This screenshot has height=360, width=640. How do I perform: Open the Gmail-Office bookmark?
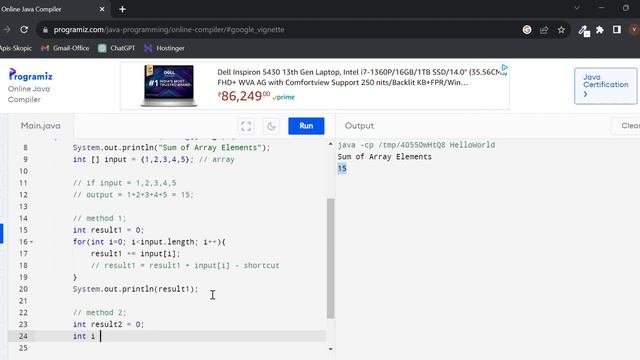65,48
